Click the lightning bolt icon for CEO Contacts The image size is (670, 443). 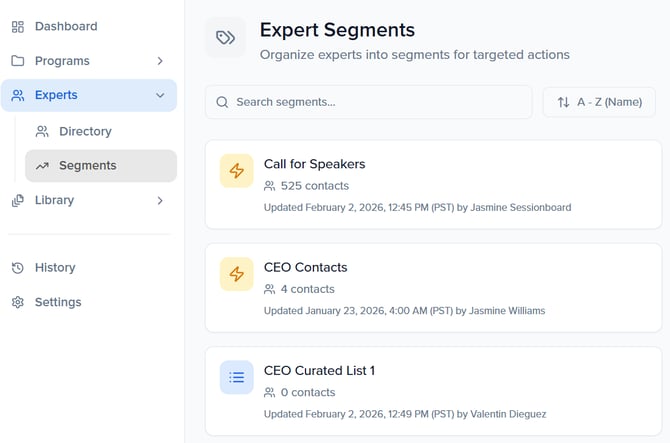point(237,274)
